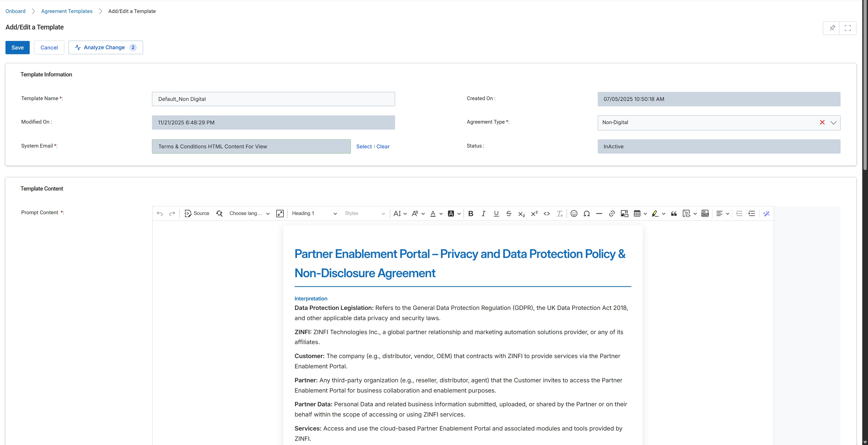The image size is (868, 445).
Task: Open the font size dropdown
Action: (400, 214)
